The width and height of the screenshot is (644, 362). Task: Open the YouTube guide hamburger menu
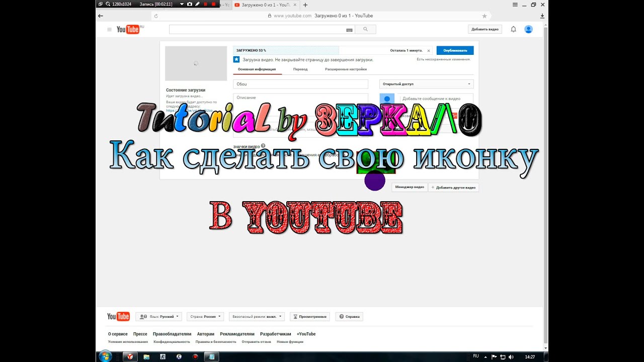click(x=109, y=30)
